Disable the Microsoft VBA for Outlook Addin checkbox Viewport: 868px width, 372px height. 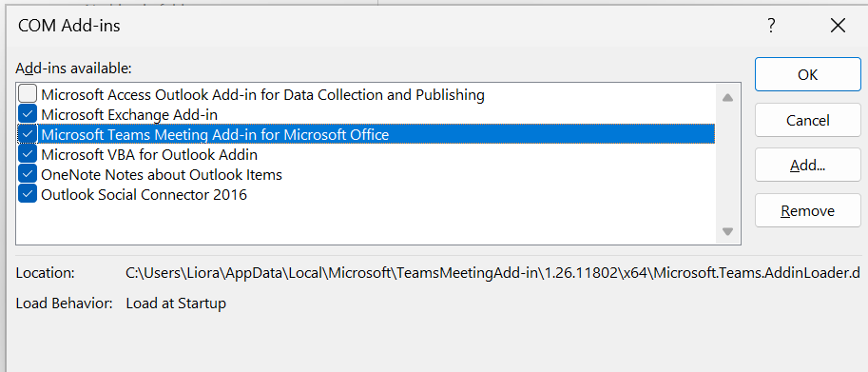pyautogui.click(x=28, y=154)
